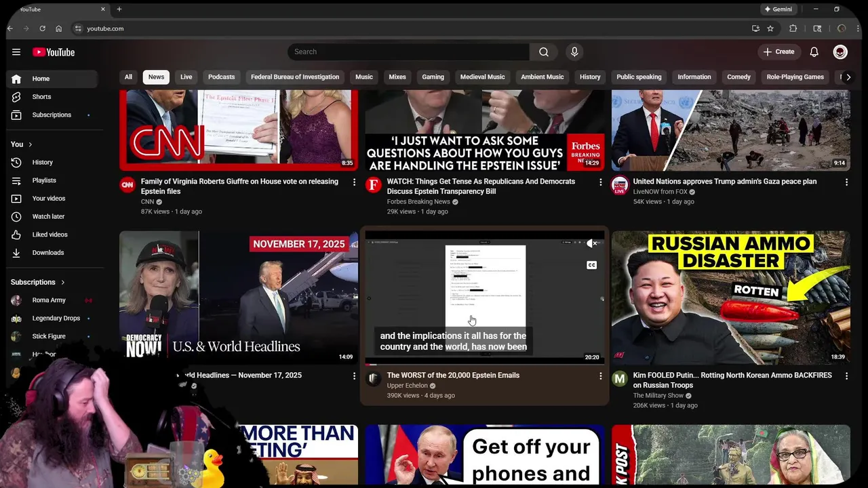
Task: Click the Create button
Action: click(778, 52)
